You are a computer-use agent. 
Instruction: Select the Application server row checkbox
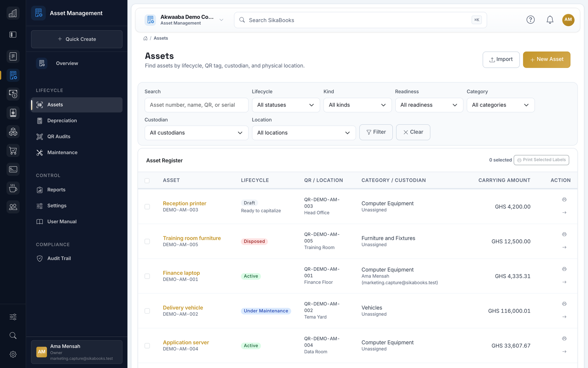tap(147, 346)
